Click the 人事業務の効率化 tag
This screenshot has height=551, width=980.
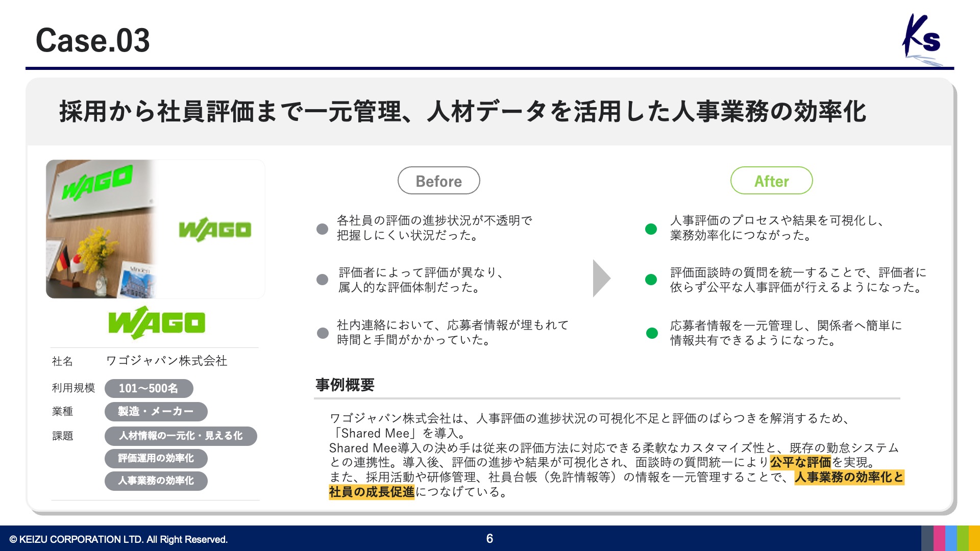tap(156, 481)
